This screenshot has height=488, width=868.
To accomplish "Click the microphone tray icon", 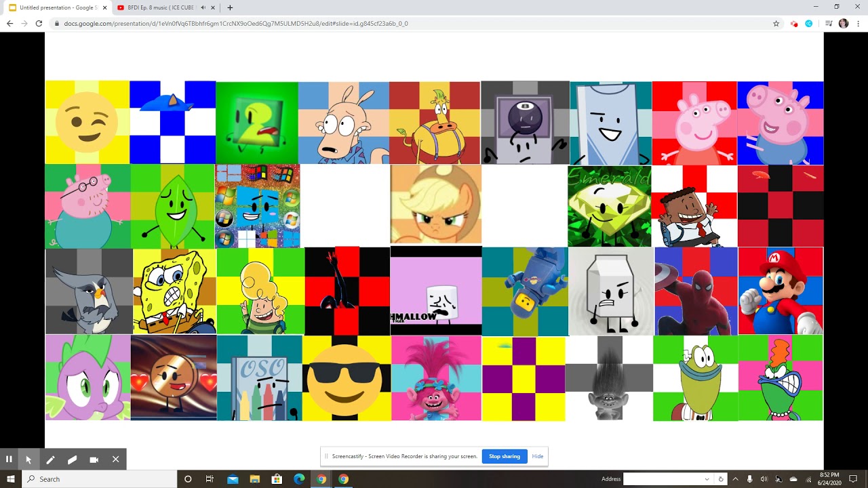I will (x=750, y=479).
